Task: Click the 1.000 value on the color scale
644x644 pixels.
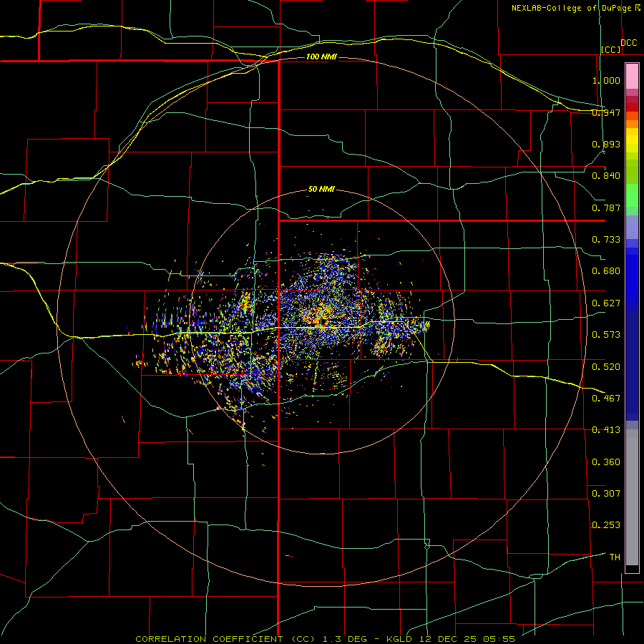Action: click(606, 80)
